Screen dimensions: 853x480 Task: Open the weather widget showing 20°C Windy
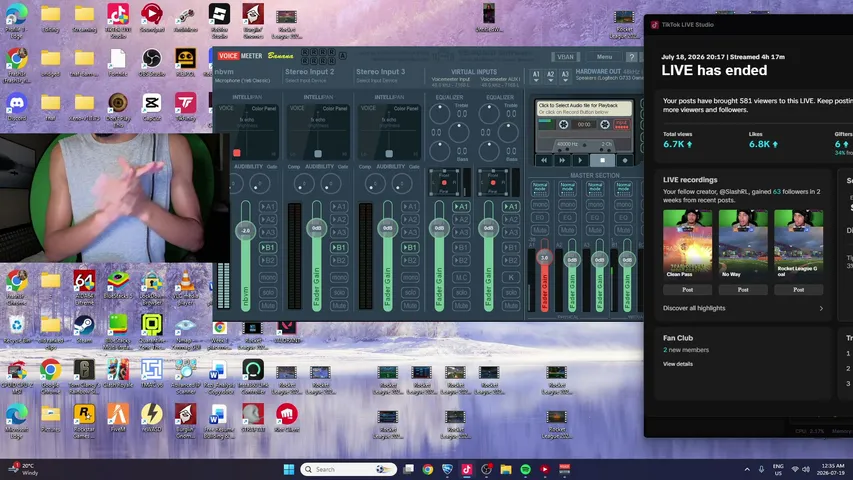coord(23,469)
